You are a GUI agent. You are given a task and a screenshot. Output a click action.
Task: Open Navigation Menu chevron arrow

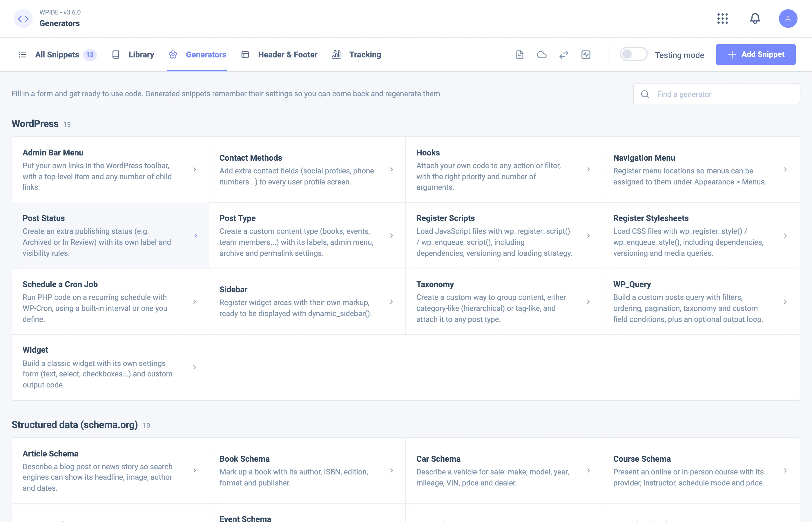[785, 169]
